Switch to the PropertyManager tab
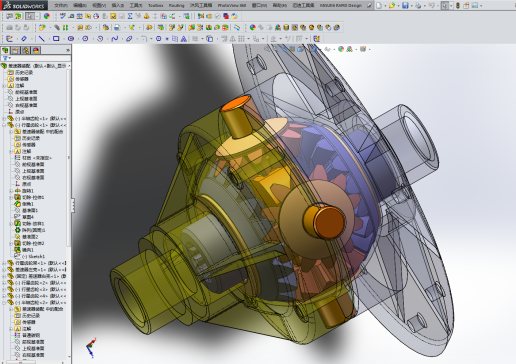The image size is (516, 364). coord(15,50)
